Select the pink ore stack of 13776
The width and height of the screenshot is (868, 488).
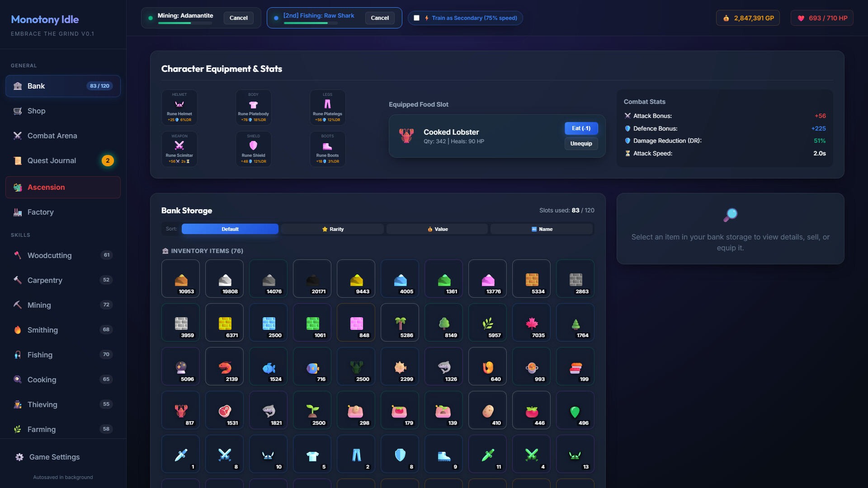point(488,279)
